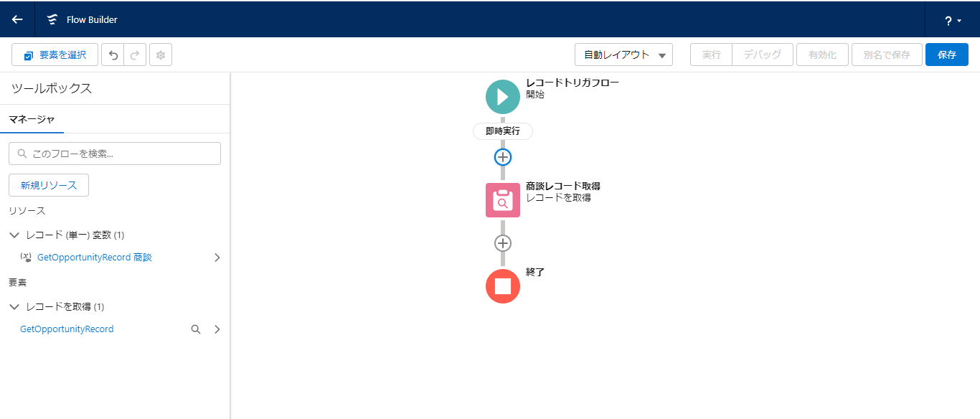Click the red 終了 end icon

tap(503, 286)
